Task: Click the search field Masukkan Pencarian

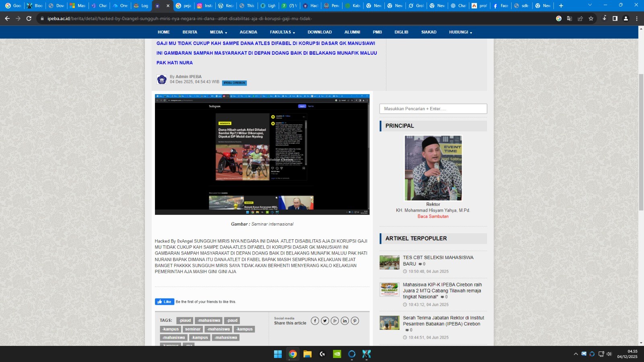Action: point(433,109)
